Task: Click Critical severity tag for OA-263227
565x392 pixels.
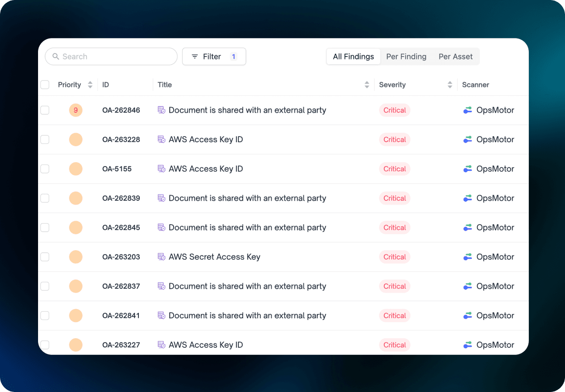Action: click(395, 345)
